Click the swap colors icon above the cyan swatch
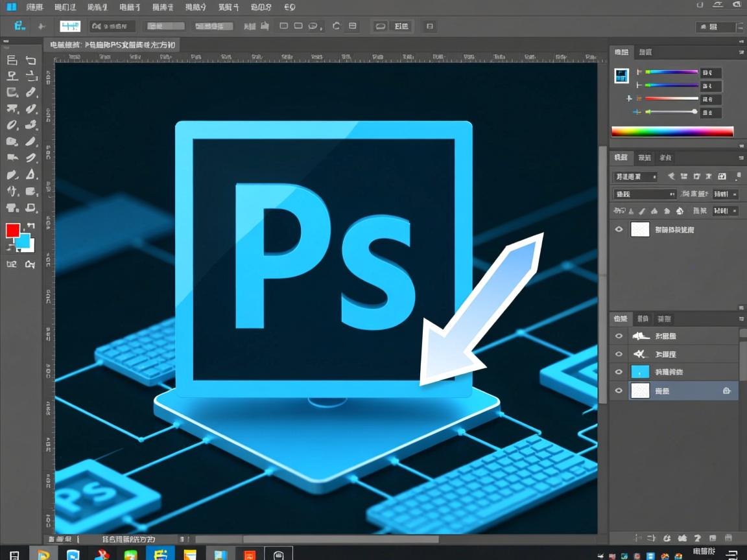 (30, 226)
